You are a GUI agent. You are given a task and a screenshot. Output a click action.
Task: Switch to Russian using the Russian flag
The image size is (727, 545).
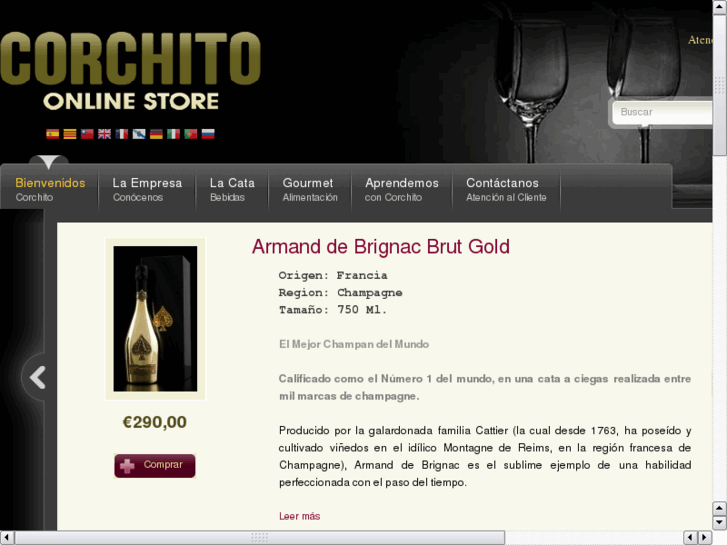[x=208, y=134]
